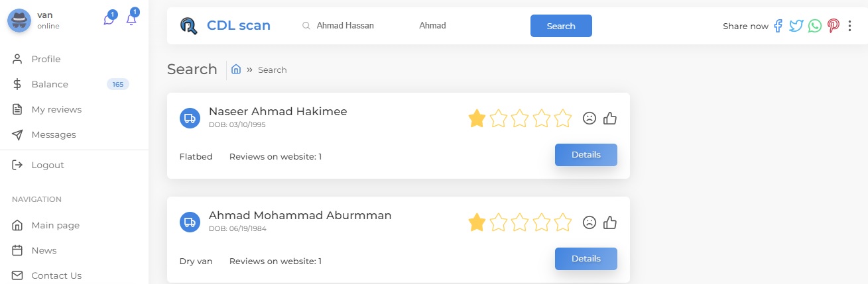Click the van user avatar

pos(19,21)
